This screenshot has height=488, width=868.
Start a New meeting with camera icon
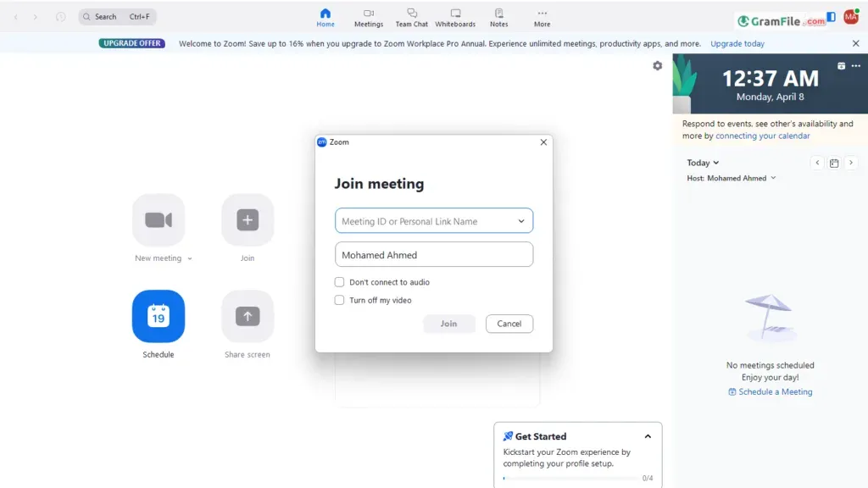pyautogui.click(x=159, y=220)
